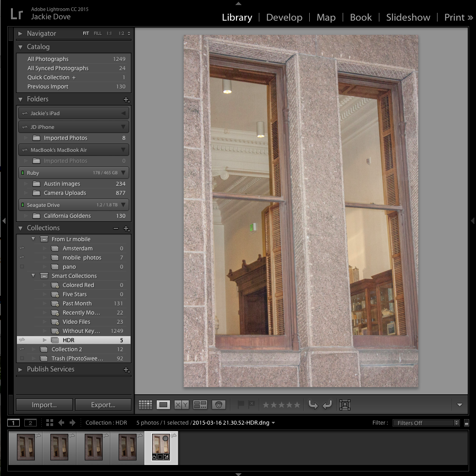Flag the photo as pick
This screenshot has width=476, height=476.
pos(241,404)
